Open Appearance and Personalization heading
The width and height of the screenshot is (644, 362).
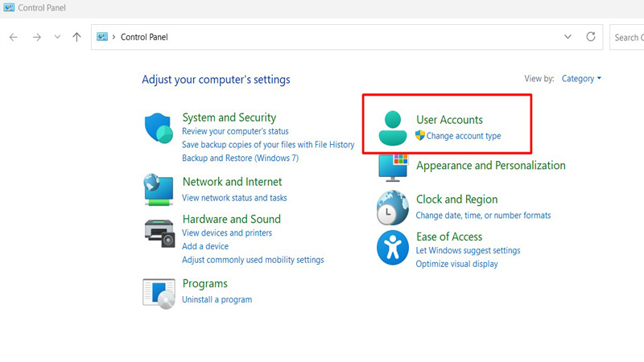tap(491, 166)
